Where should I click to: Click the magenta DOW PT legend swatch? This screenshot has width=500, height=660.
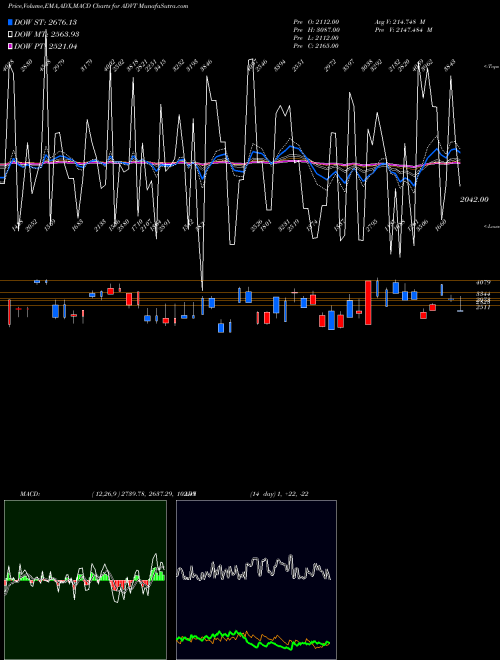10,46
